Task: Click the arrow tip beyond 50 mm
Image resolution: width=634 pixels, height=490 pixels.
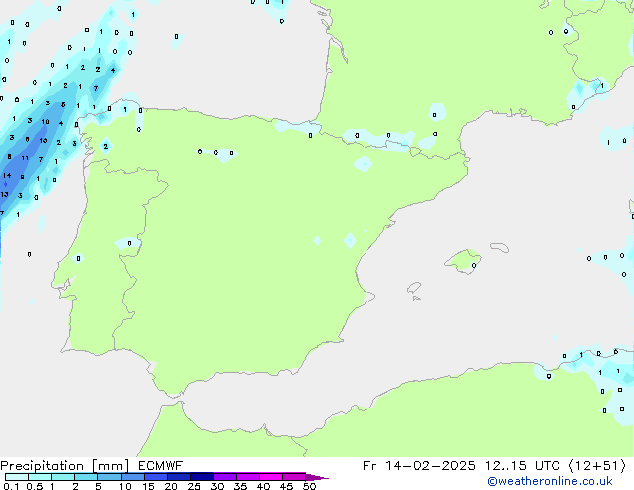Action: (x=317, y=478)
